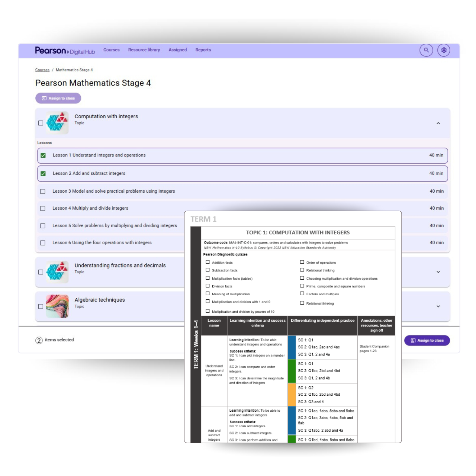Screen dimensions: 476x476
Task: Uncheck Lesson 1 Understand integers checkbox
Action: [43, 155]
